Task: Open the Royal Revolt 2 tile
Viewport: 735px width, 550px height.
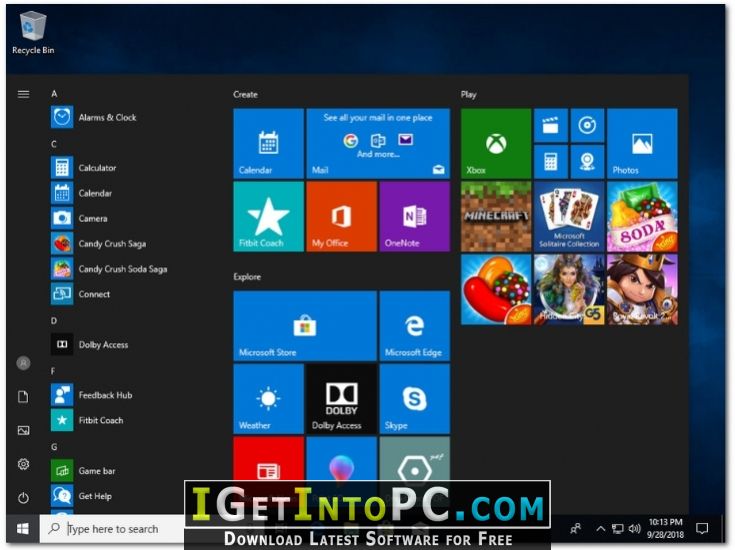Action: point(642,290)
